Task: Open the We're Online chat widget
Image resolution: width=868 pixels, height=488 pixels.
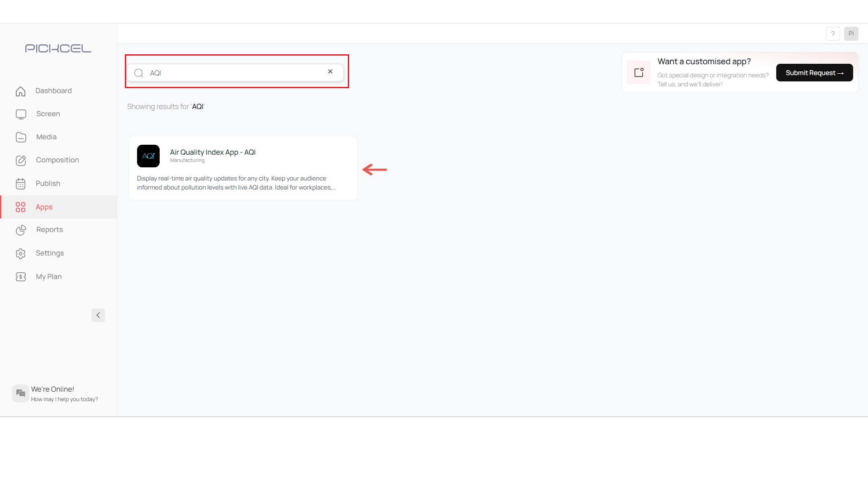Action: (55, 393)
